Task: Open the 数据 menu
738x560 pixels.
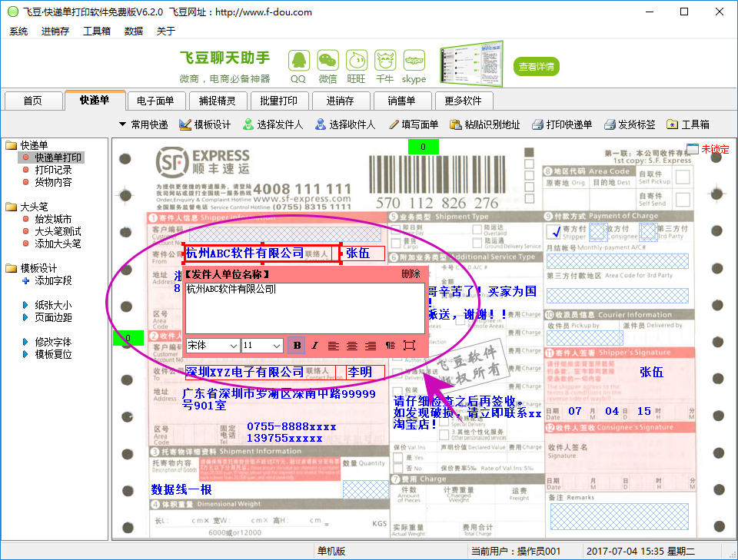Action: (x=133, y=31)
